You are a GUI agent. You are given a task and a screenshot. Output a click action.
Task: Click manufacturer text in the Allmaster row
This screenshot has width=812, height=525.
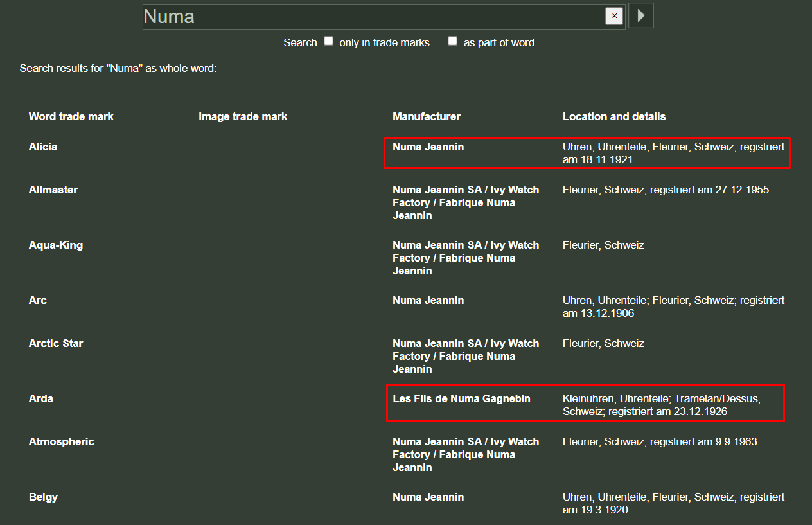coord(466,202)
